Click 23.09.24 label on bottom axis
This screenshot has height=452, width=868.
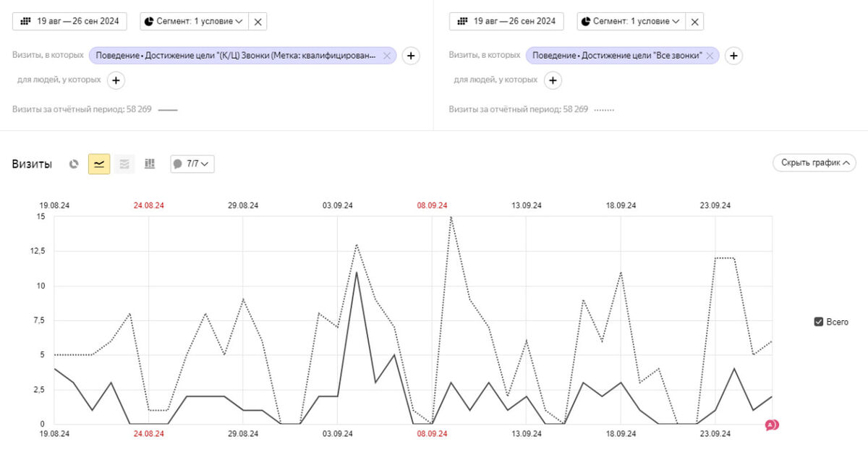[715, 434]
